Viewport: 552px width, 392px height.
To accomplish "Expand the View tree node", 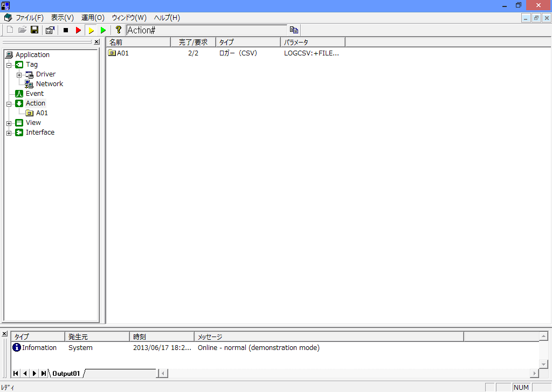I will click(x=9, y=123).
